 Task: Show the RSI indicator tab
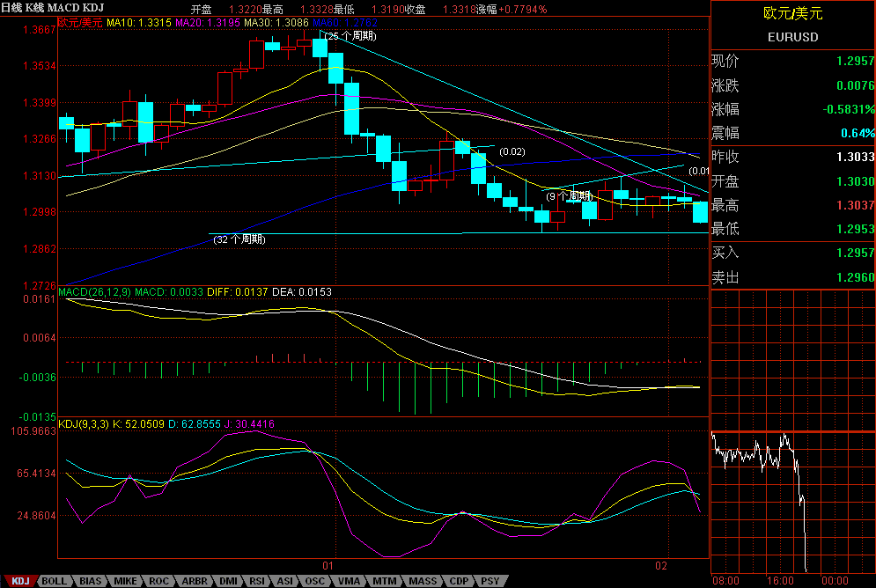tap(257, 581)
